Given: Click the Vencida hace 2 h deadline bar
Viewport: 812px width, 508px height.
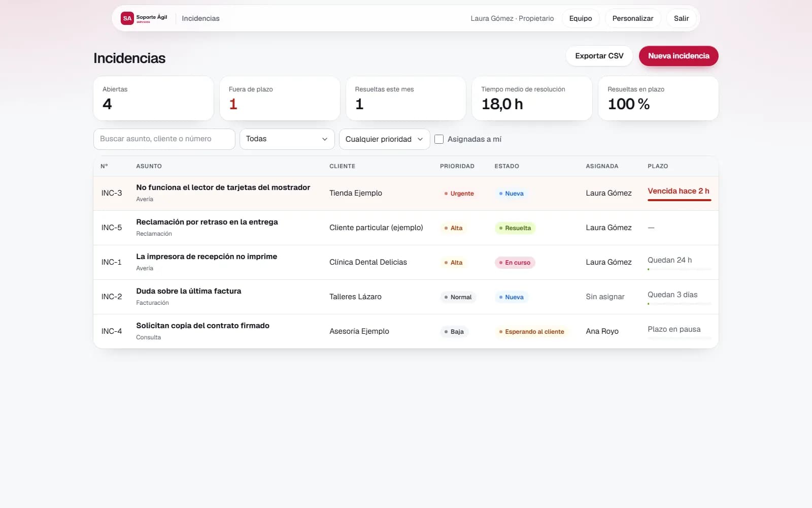Looking at the screenshot, I should click(679, 200).
